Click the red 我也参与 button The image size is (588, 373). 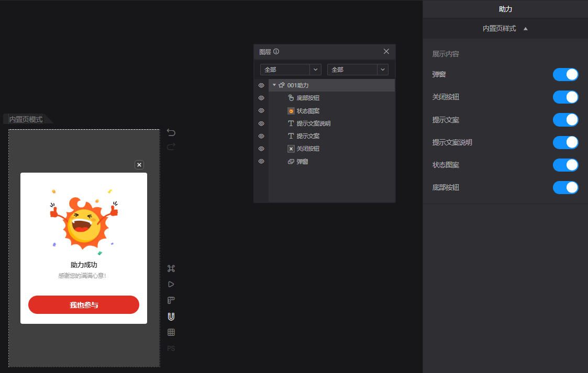[x=84, y=305]
